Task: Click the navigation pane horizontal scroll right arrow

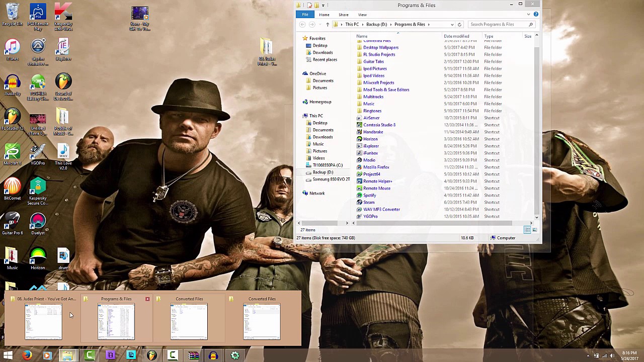Action: [347, 223]
